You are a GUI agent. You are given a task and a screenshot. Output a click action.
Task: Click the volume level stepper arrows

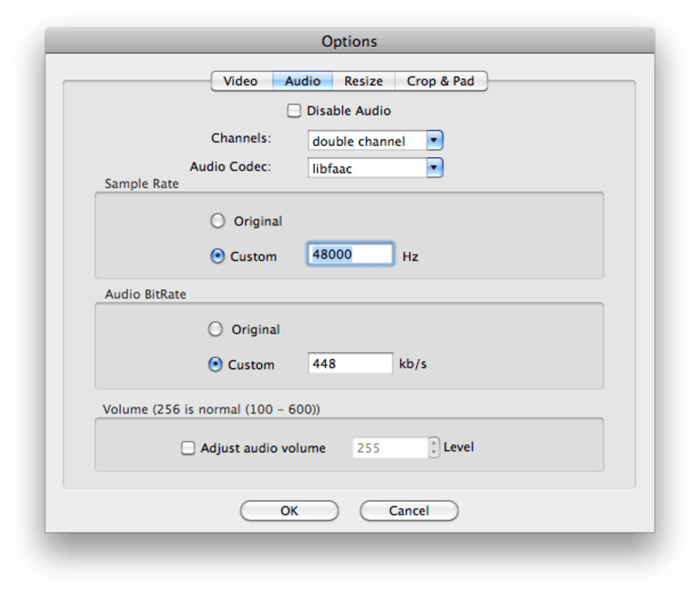pyautogui.click(x=434, y=447)
